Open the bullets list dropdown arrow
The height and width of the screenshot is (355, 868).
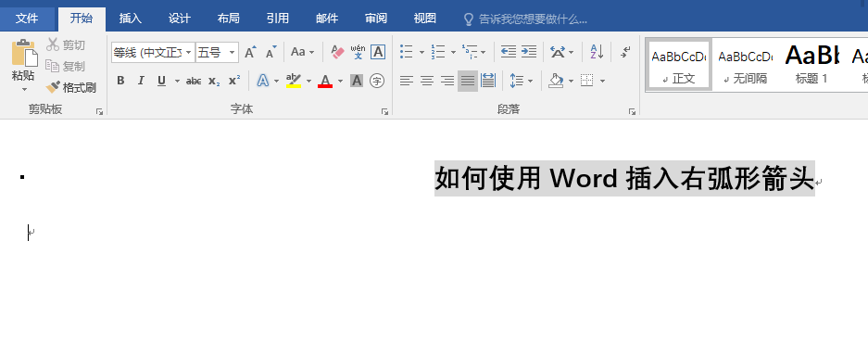coord(421,53)
